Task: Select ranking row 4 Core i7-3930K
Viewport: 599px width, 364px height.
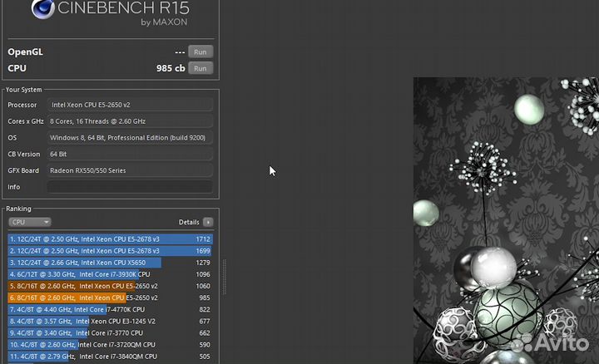Action: tap(111, 274)
